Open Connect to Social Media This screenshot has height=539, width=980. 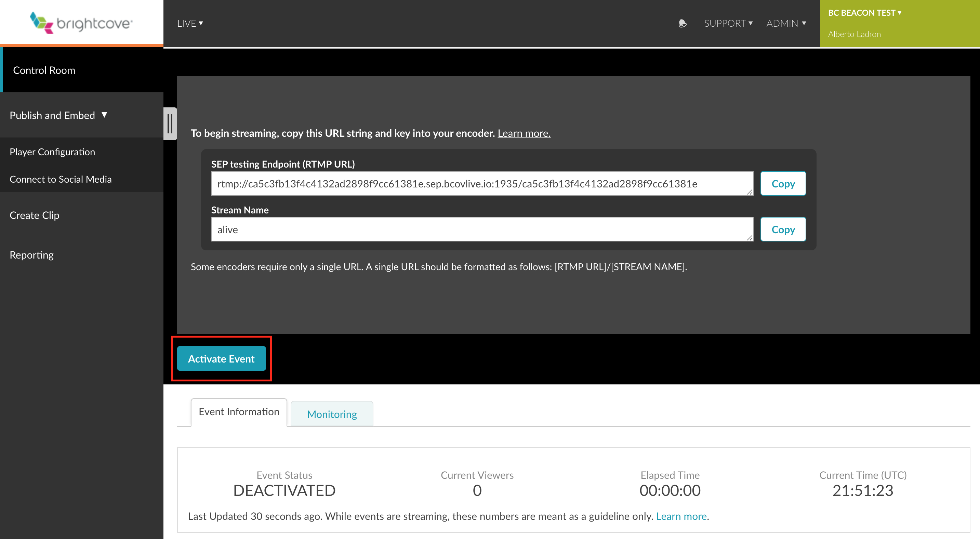(61, 179)
